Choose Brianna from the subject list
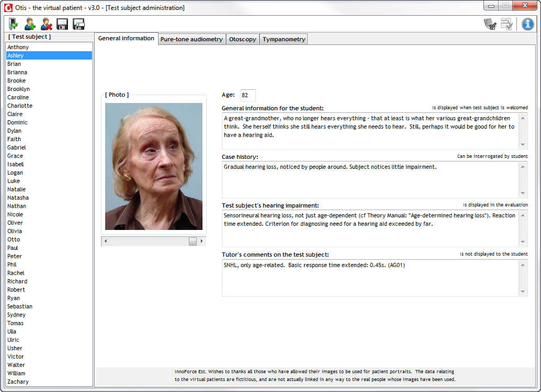 (49, 72)
